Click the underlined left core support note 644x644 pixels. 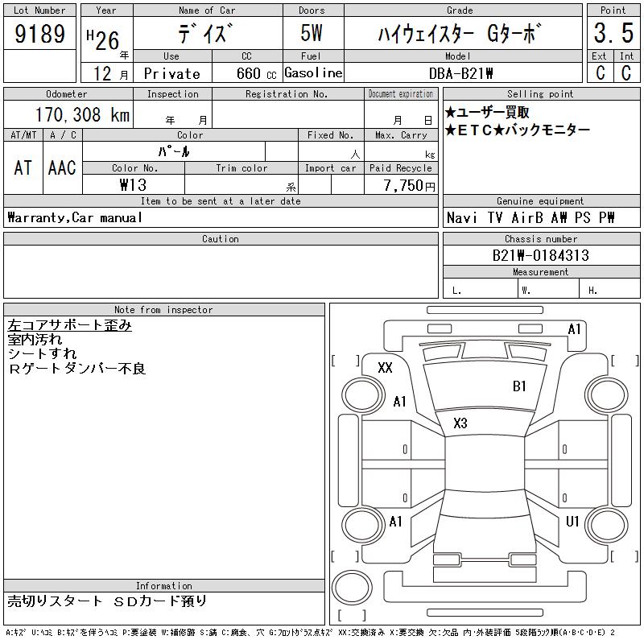pos(69,325)
